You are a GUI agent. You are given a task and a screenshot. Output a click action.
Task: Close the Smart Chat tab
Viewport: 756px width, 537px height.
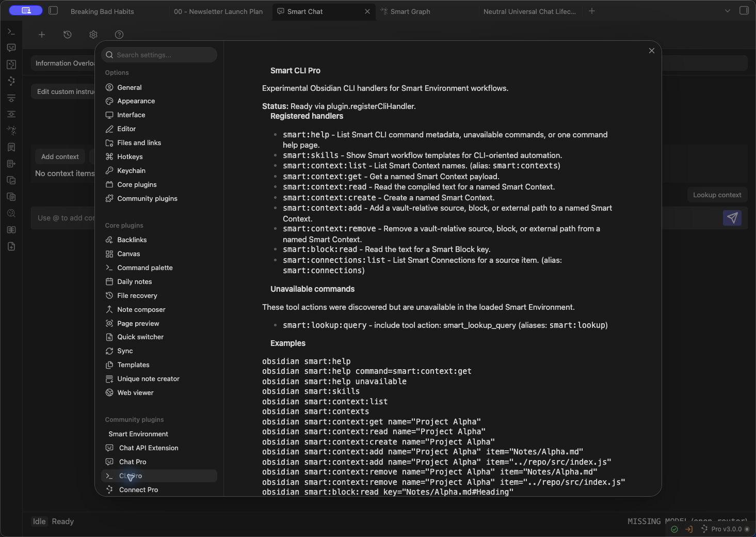[367, 11]
